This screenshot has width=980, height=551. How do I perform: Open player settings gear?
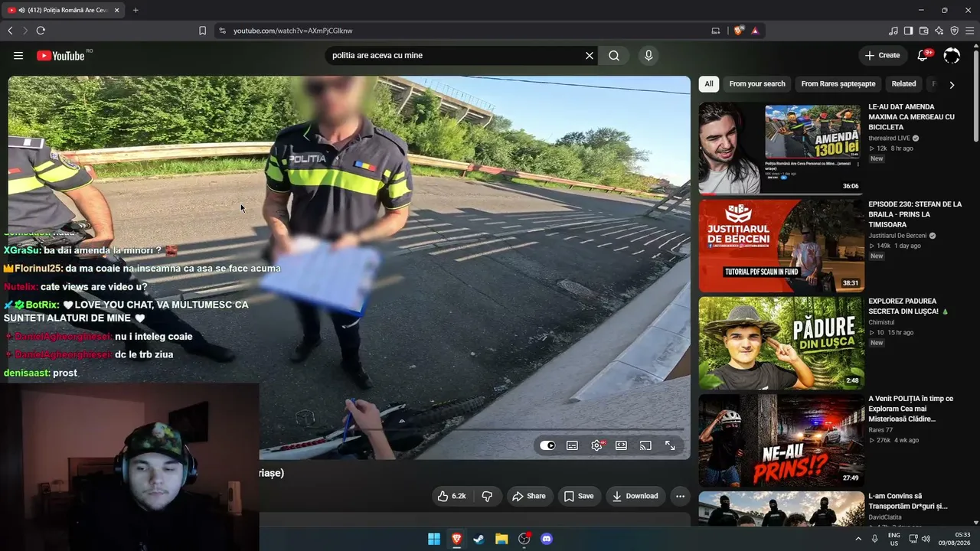596,445
